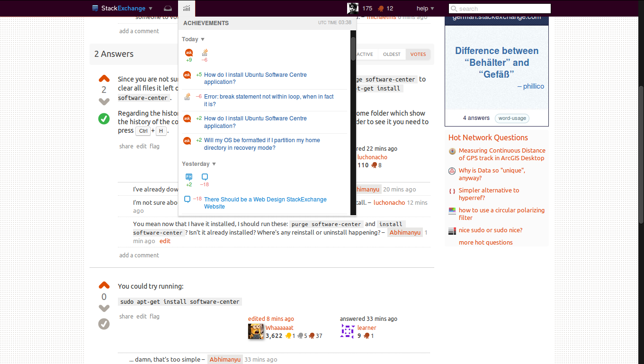The image size is (644, 364).
Task: Open Measuring Continuous Distance of GPS track question
Action: [502, 155]
